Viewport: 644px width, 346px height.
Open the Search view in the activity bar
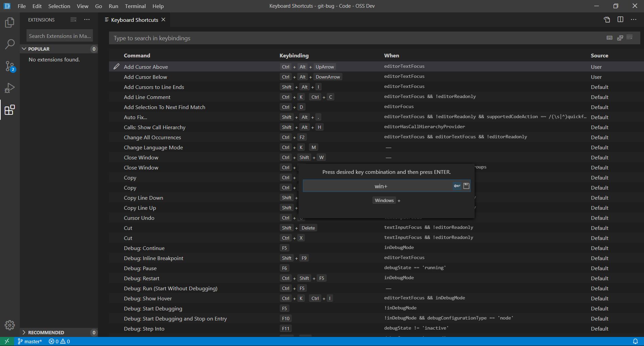(10, 44)
